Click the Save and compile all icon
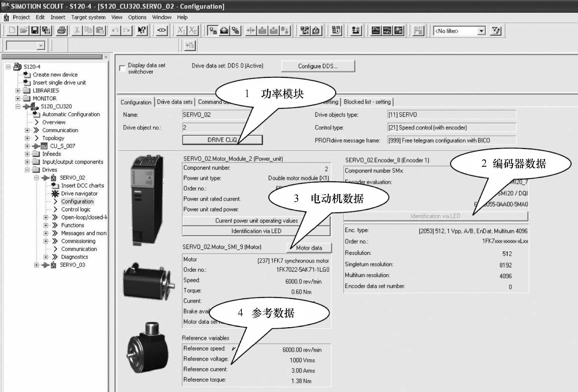Screen dimensions: 578x392 coord(46,31)
